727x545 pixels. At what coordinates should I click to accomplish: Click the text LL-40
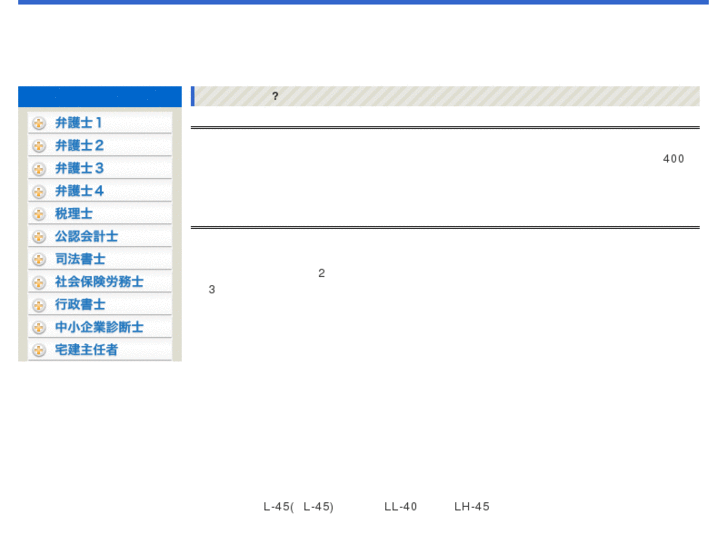coord(401,507)
